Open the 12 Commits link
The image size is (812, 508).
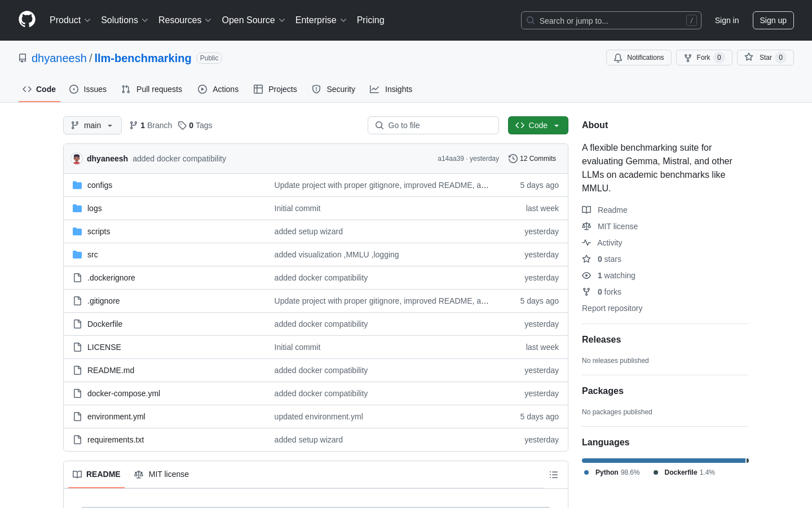(532, 159)
